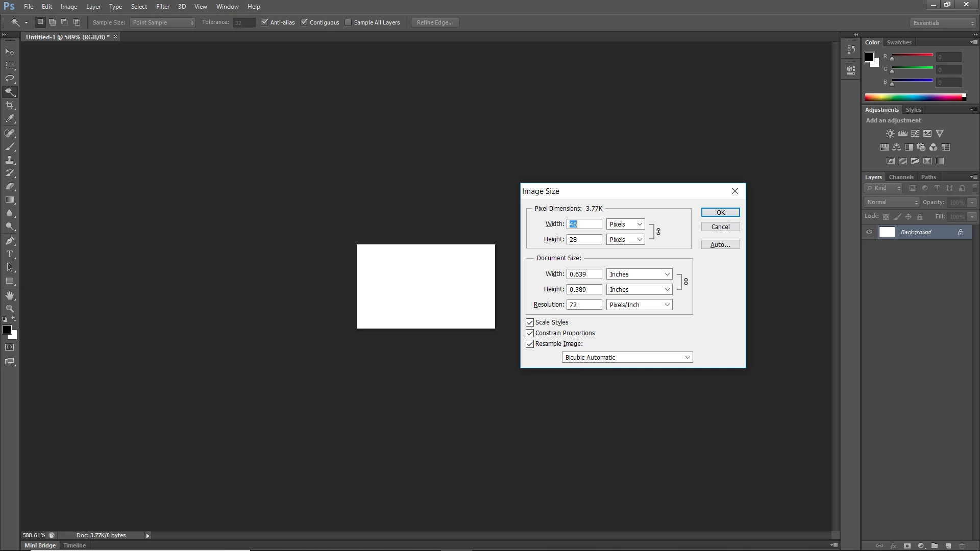Select the Eyedropper tool
Viewport: 980px width, 551px height.
click(10, 118)
